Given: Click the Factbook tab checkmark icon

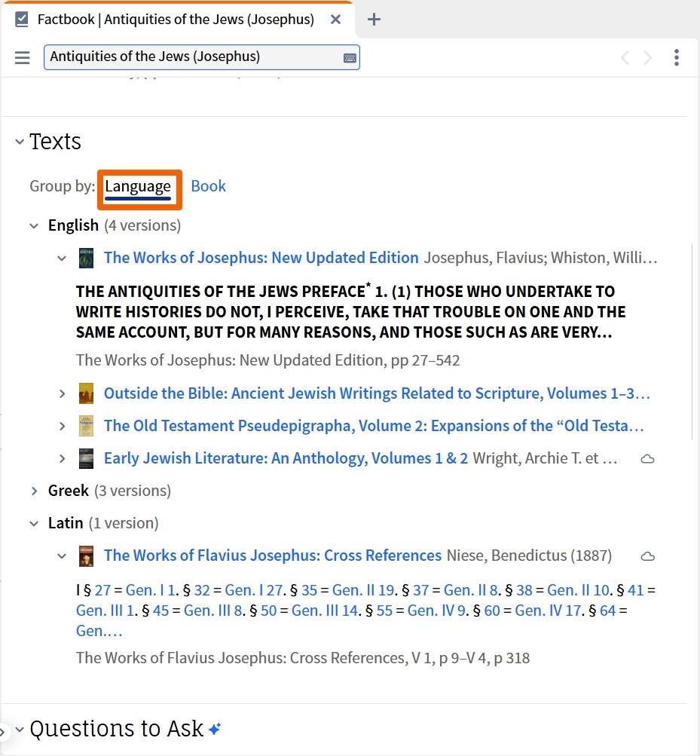Looking at the screenshot, I should (22, 20).
